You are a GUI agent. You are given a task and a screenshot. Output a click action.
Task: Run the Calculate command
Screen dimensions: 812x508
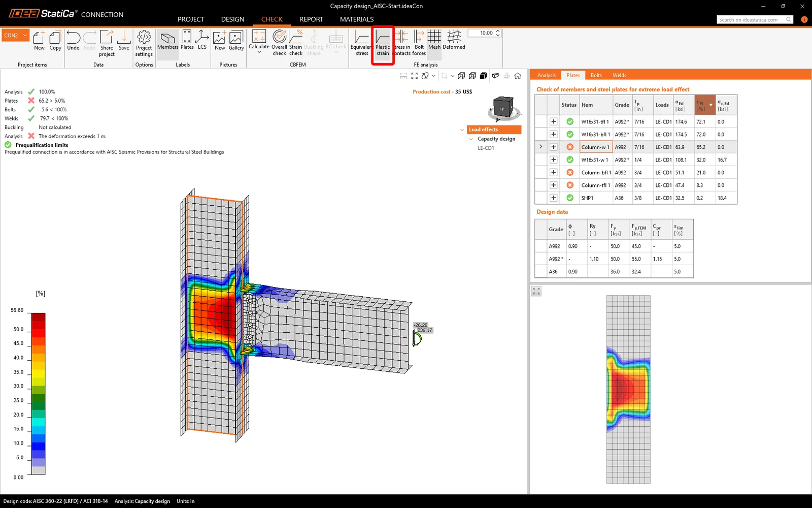259,38
